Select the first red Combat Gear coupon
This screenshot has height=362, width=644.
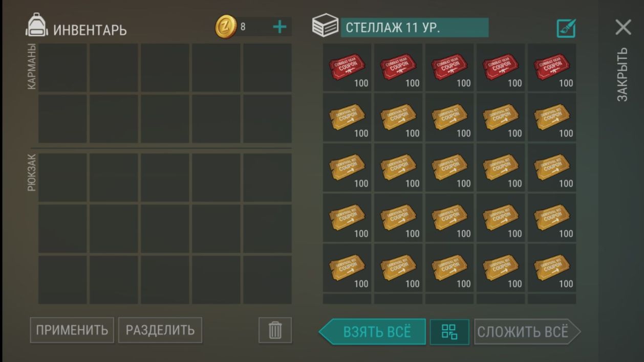pos(347,67)
